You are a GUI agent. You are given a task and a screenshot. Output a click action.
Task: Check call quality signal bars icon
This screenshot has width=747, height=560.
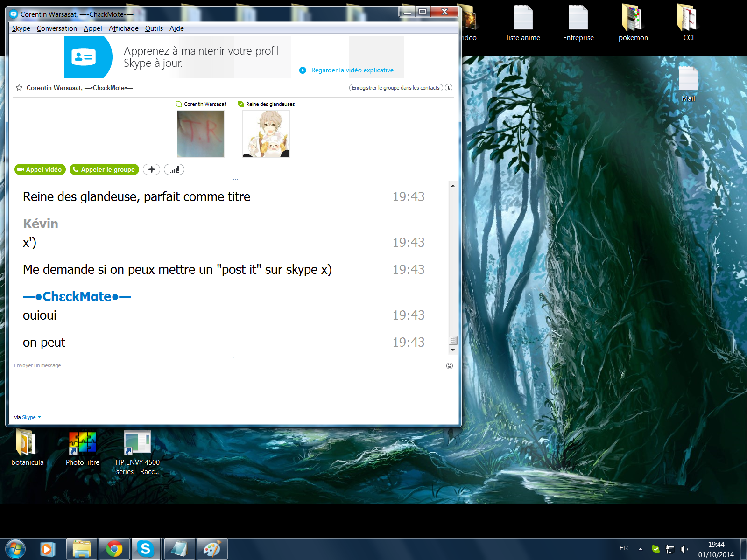coord(174,169)
